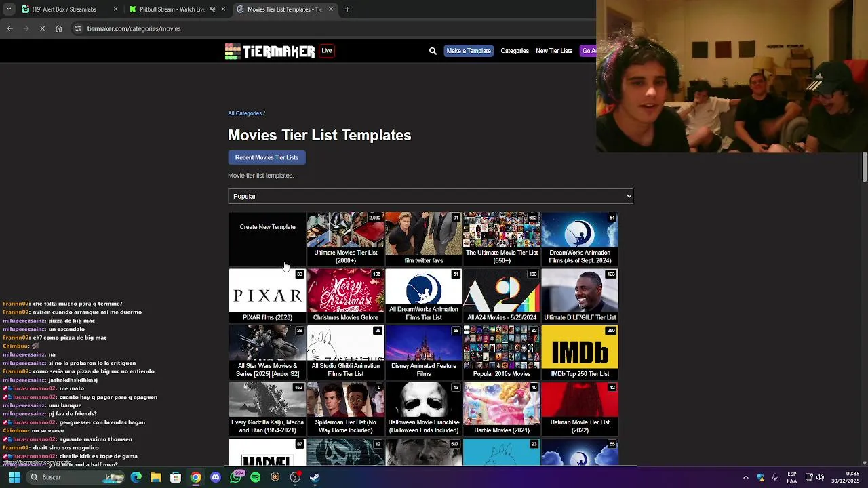The width and height of the screenshot is (868, 488).
Task: Open All Star Wars Movies & Series template
Action: (x=267, y=352)
